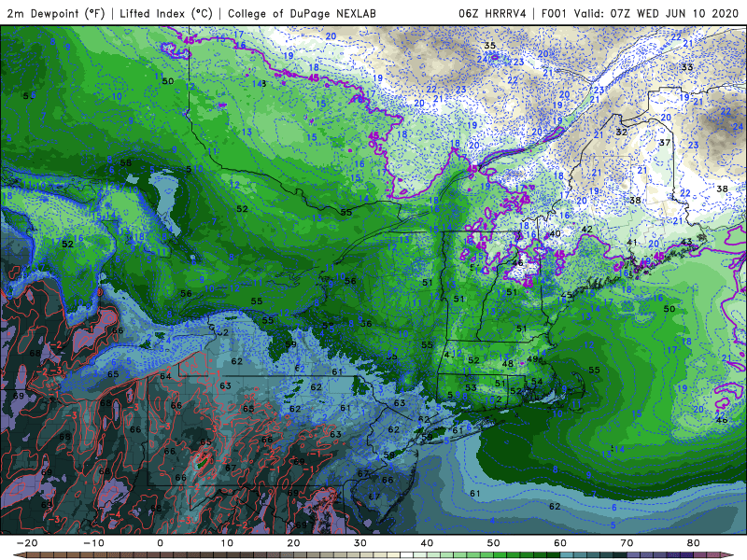Click the left arrow end of color bar
This screenshot has width=747, height=560.
point(19,555)
